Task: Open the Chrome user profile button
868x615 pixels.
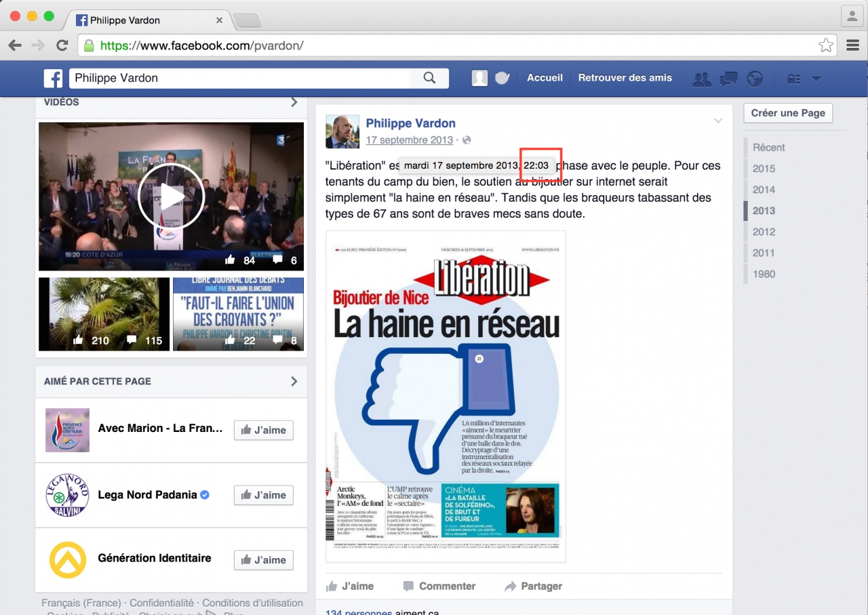Action: [x=851, y=16]
